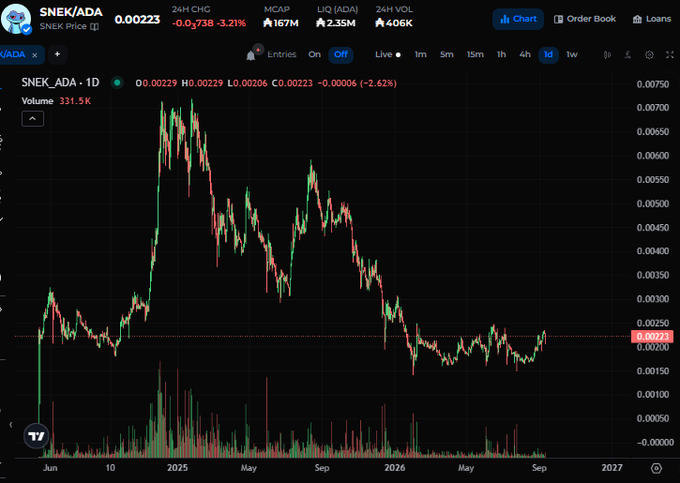Close the K/ADA chart tab

(35, 55)
